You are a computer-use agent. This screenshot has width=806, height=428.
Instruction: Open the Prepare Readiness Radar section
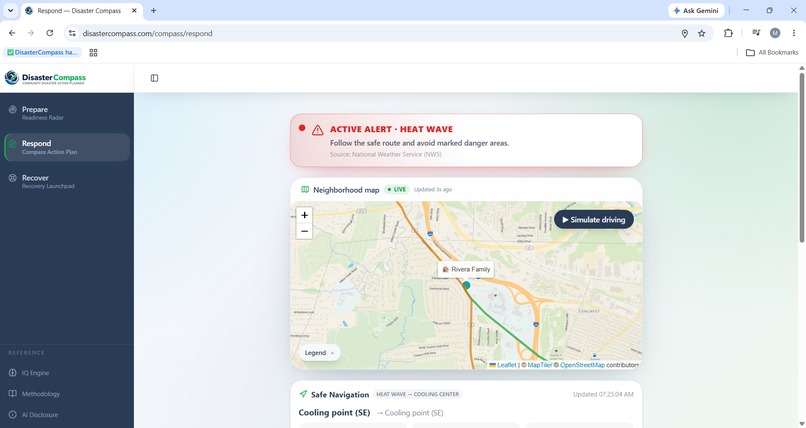pyautogui.click(x=67, y=113)
